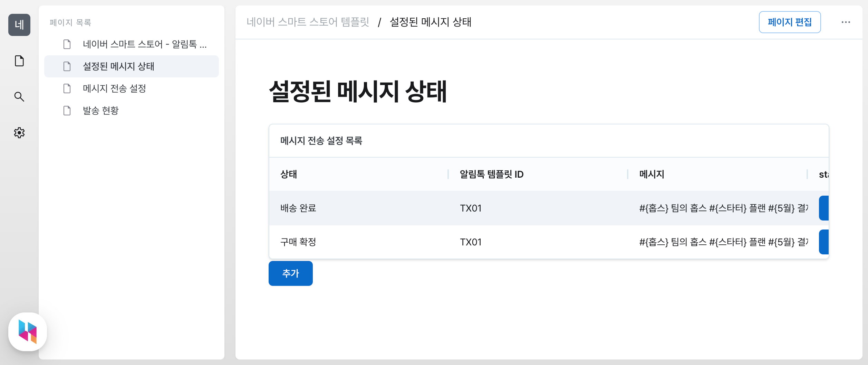Click the 페이지 목록 sidebar heading
This screenshot has height=365, width=868.
coord(70,22)
